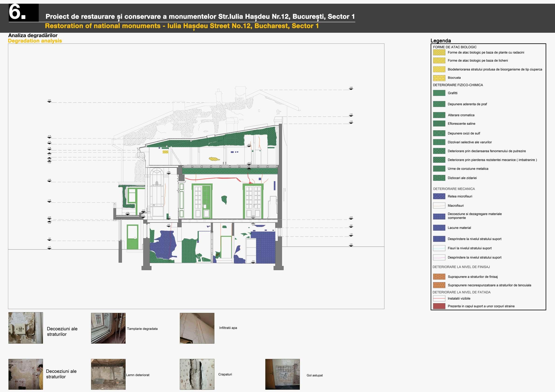
Task: Click the Grafitti green legend swatch
Action: [439, 93]
